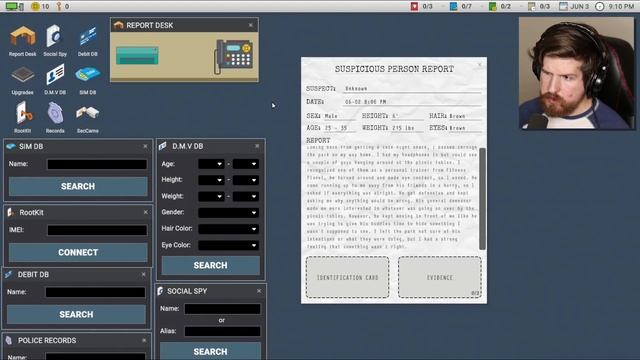Open the Debit DB desktop icon
The width and height of the screenshot is (640, 360).
[87, 40]
